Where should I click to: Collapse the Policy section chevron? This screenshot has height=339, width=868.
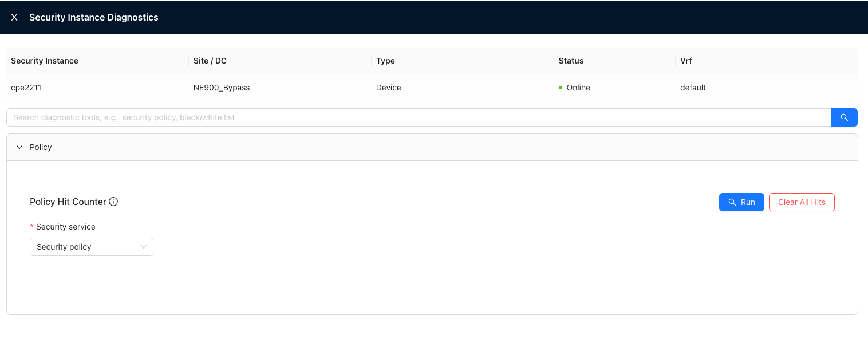click(19, 147)
